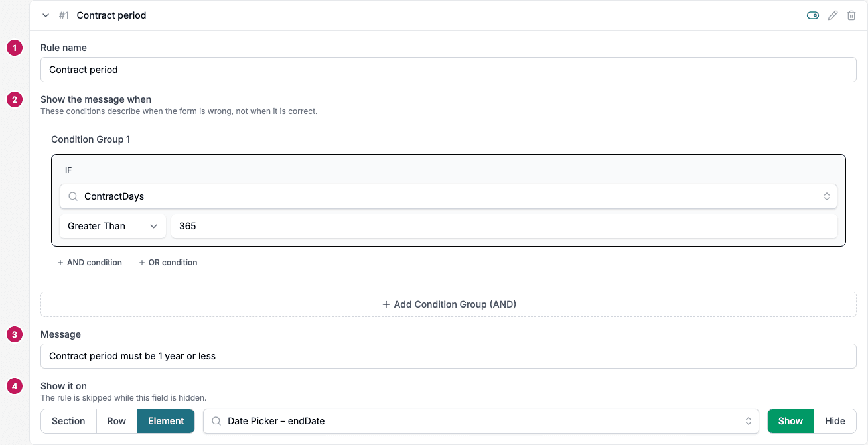Click the Show the message when heading
This screenshot has width=868, height=445.
tap(96, 99)
